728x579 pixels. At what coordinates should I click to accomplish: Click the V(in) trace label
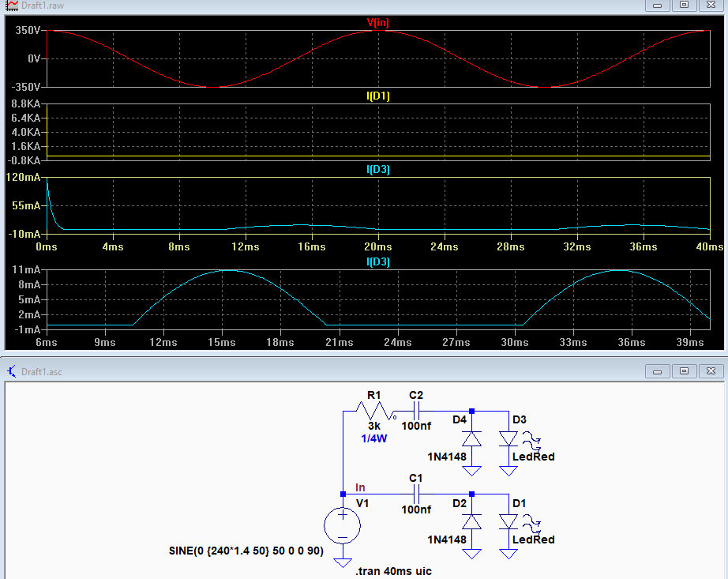pyautogui.click(x=378, y=22)
